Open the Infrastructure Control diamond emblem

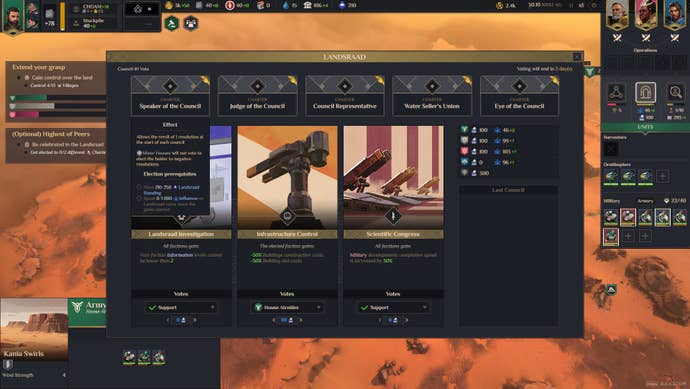pos(287,216)
